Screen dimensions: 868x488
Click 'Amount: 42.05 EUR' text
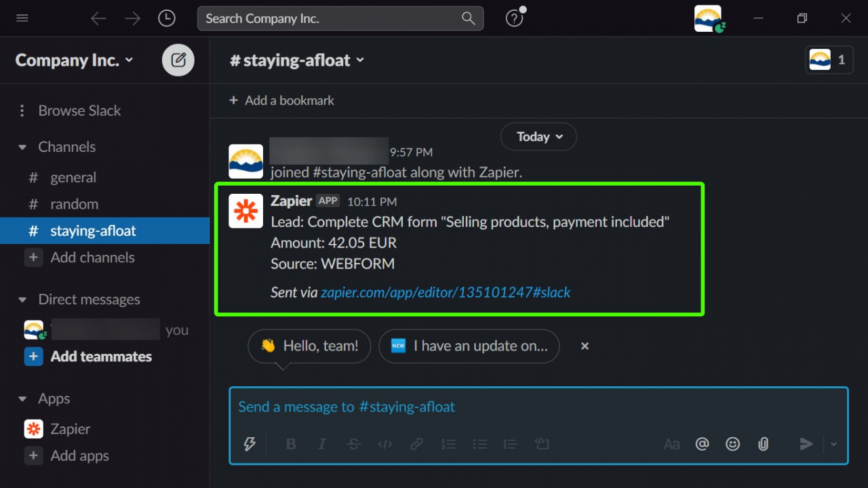tap(334, 243)
